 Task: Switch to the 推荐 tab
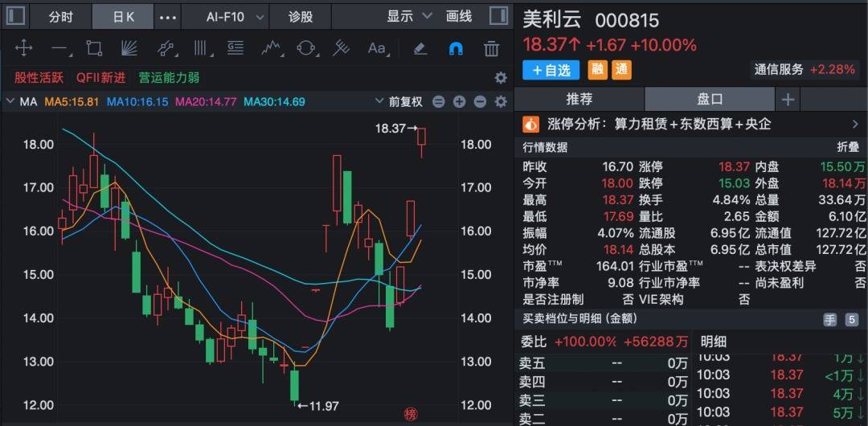coord(579,100)
